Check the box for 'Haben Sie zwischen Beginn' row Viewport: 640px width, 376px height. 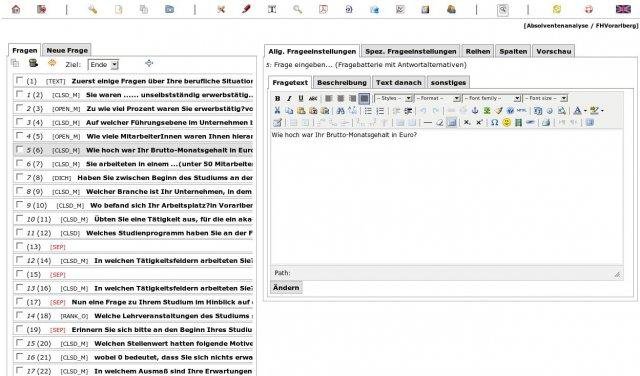19,177
